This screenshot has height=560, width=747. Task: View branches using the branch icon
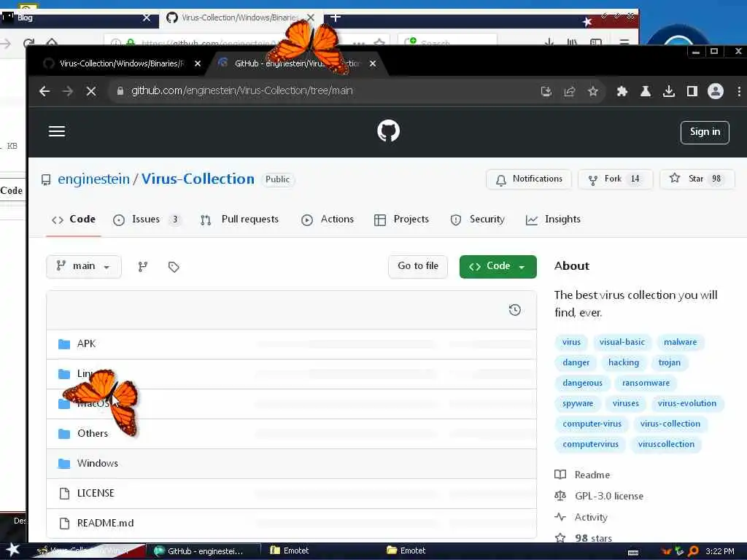(x=143, y=267)
